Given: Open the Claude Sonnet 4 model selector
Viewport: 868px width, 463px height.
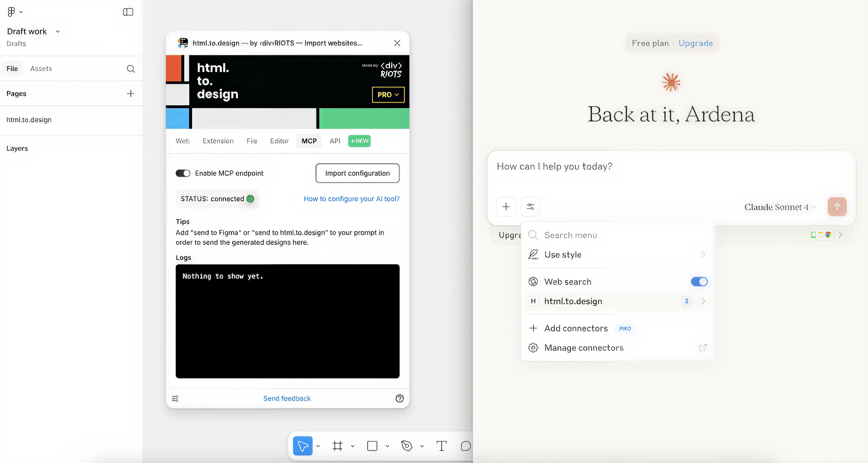Looking at the screenshot, I should click(x=780, y=207).
